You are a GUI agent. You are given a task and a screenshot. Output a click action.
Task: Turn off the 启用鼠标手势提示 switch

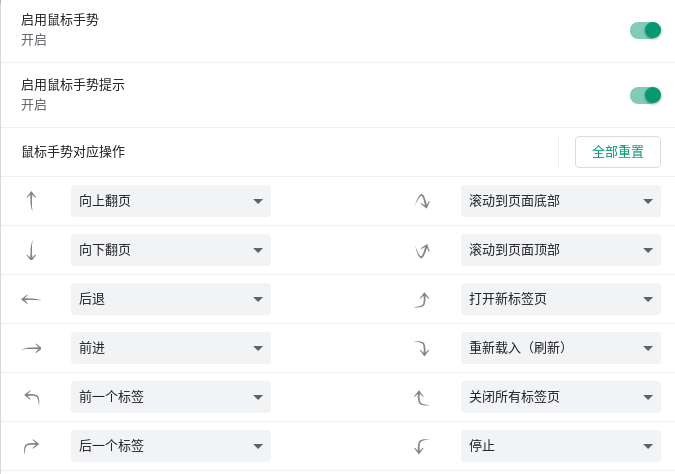tap(645, 95)
